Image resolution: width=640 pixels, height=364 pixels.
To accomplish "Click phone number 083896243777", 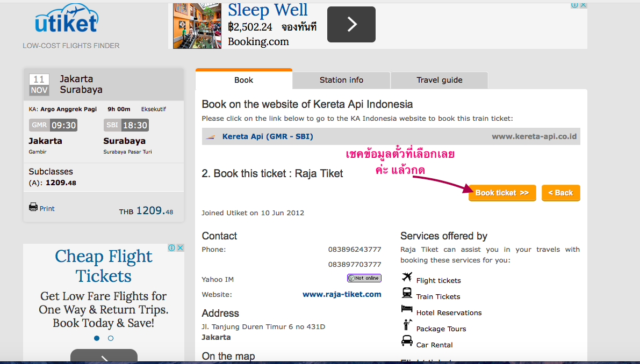I will point(355,249).
